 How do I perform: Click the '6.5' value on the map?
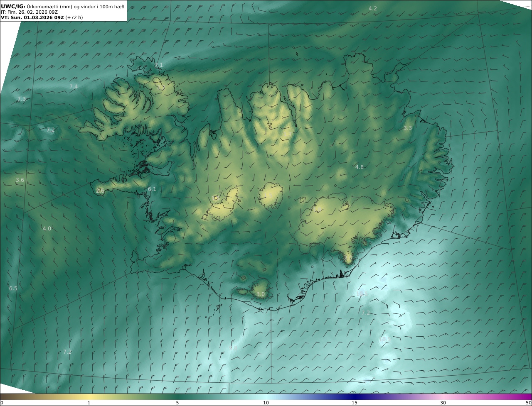coord(13,288)
